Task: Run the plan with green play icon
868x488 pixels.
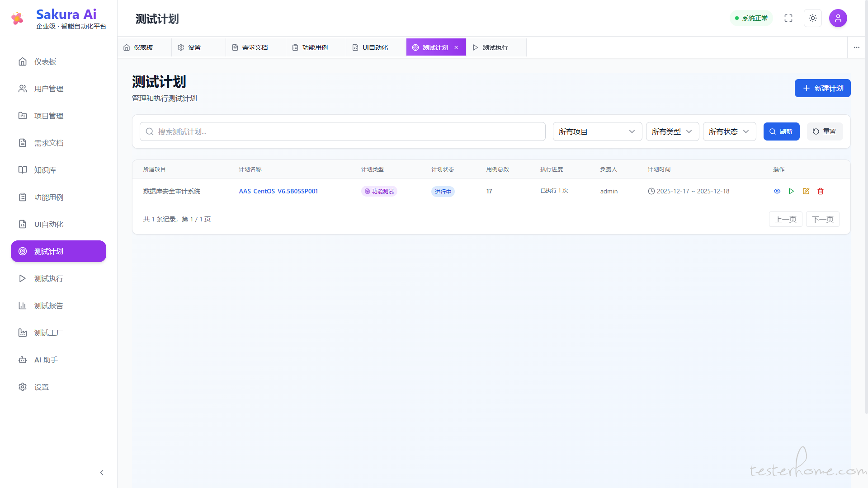Action: point(792,191)
